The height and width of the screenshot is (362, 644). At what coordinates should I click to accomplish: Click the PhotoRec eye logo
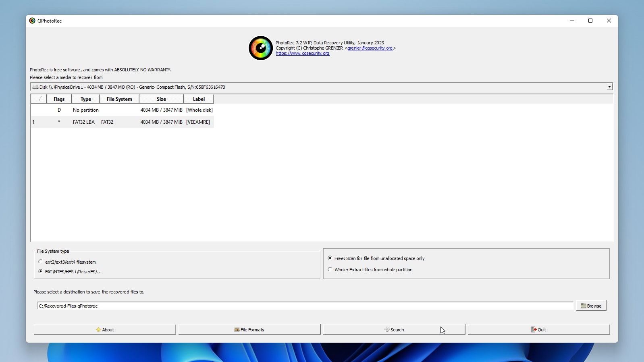coord(260,48)
